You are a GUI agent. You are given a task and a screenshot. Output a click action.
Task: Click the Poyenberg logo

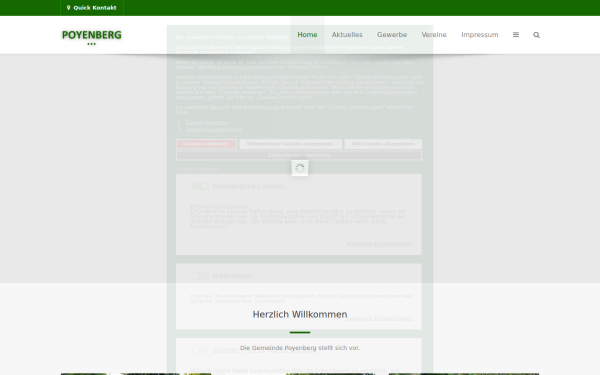[91, 37]
